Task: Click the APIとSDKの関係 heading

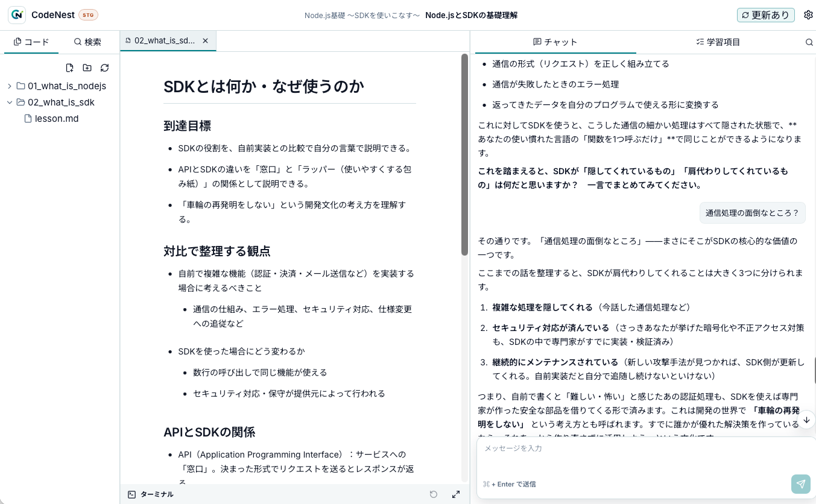Action: point(209,432)
